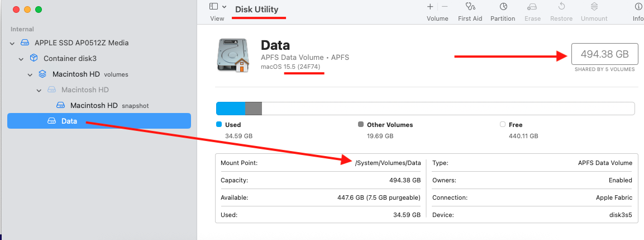Select Container disk3 in sidebar
This screenshot has height=240, width=644.
[69, 58]
